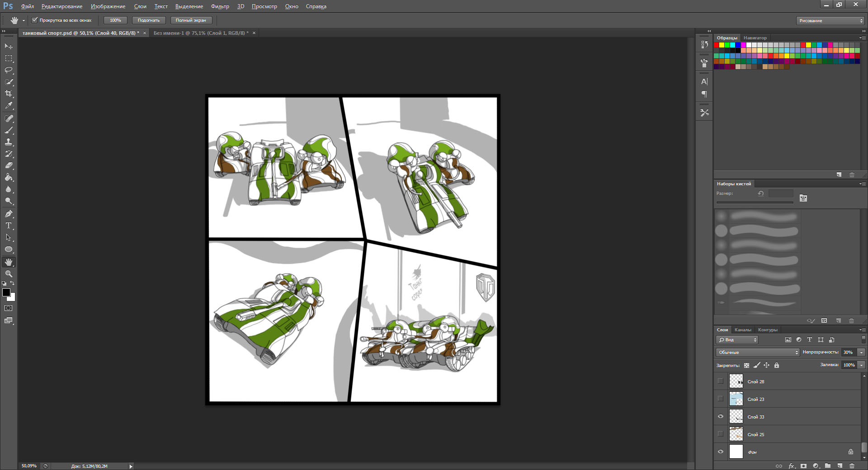Create a new layer in Layers panel
868x470 pixels.
coord(840,465)
